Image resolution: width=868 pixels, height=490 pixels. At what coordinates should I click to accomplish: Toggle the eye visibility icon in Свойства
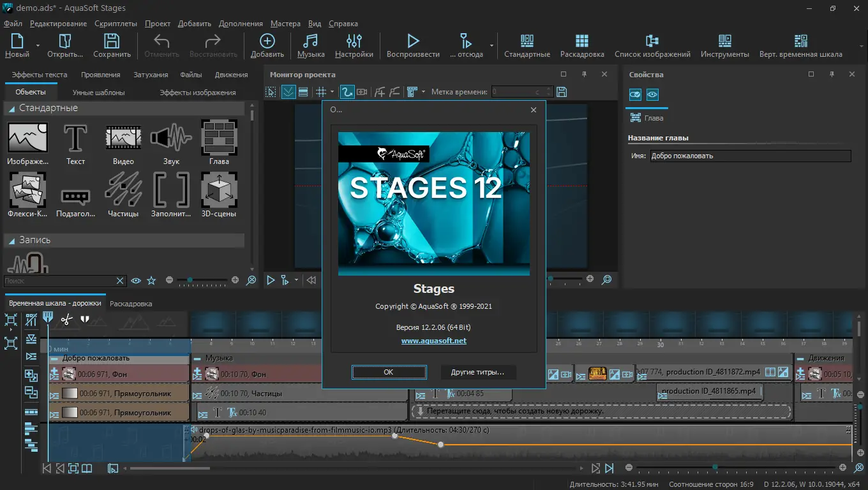pyautogui.click(x=652, y=94)
